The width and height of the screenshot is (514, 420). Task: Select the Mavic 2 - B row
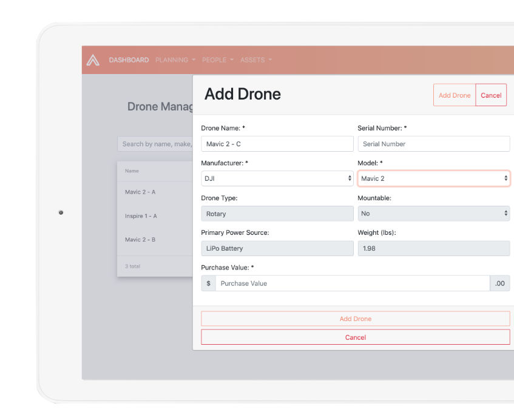[x=155, y=240]
